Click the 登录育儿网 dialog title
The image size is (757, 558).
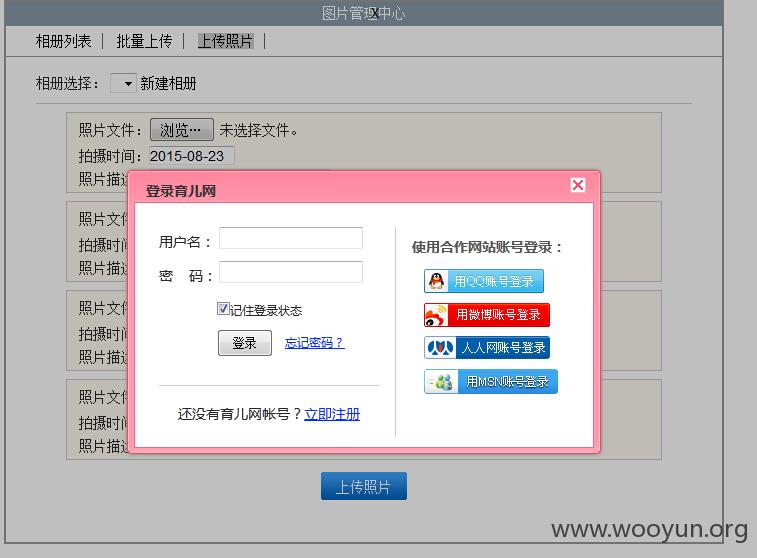tap(181, 191)
